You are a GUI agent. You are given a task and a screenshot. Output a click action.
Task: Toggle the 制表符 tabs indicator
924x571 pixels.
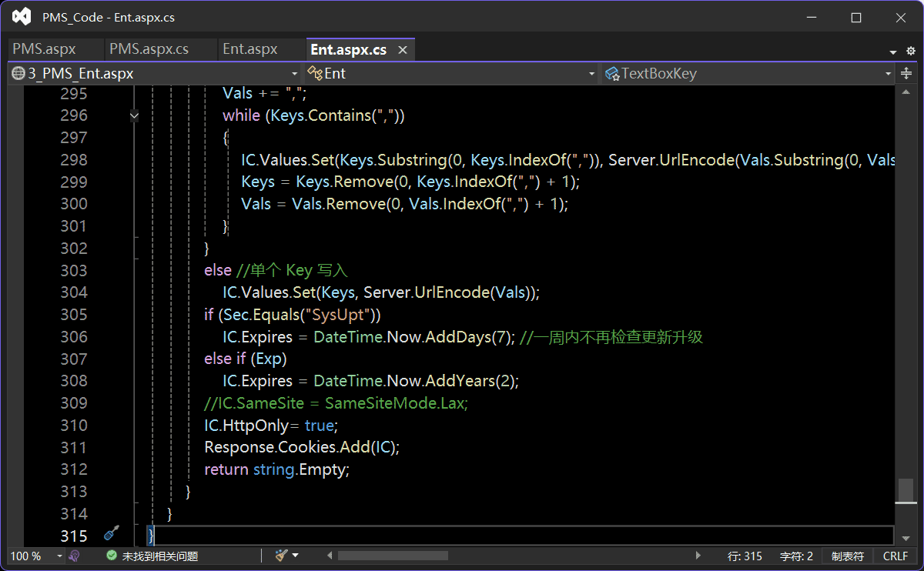847,556
